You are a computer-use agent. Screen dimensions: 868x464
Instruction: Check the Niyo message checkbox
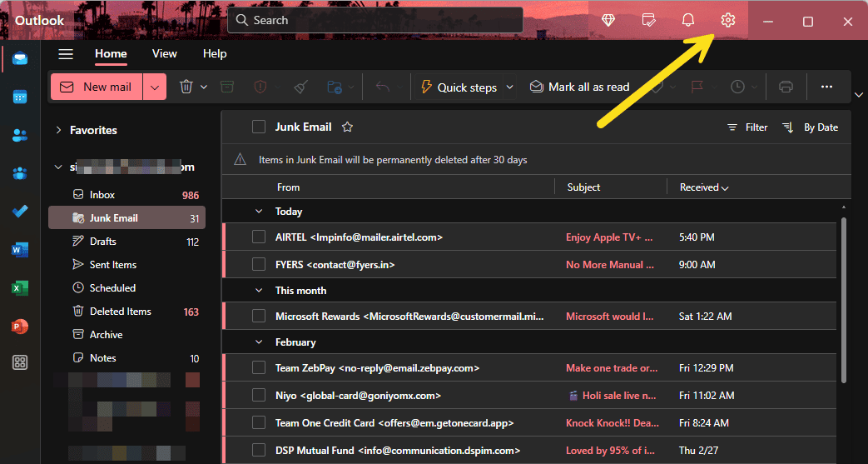259,396
